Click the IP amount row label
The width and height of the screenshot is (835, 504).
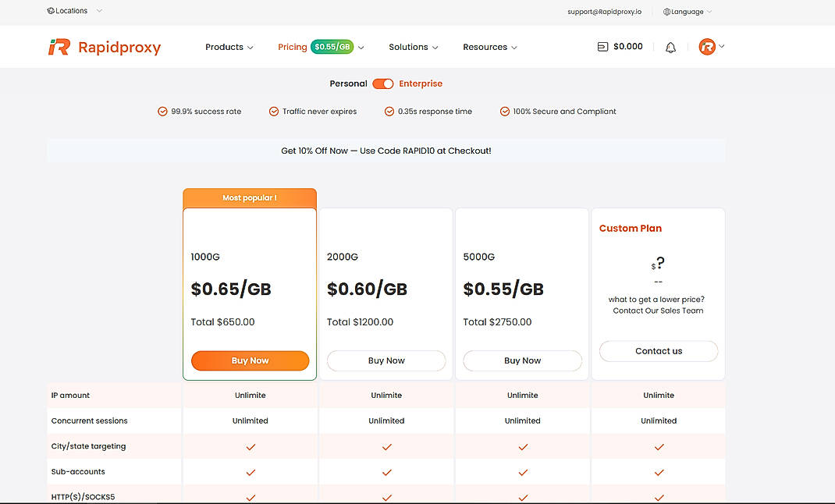70,395
